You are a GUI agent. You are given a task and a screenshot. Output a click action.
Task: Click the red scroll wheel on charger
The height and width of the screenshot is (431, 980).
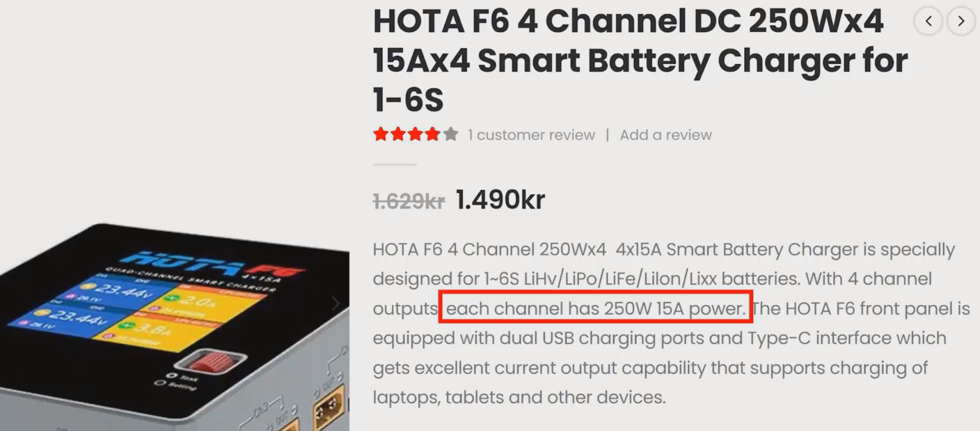pyautogui.click(x=218, y=361)
